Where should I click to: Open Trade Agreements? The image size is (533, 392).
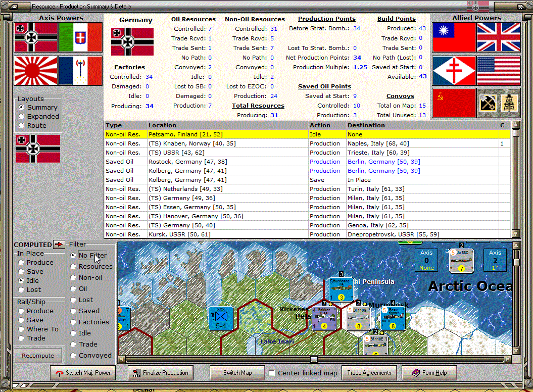tap(369, 373)
